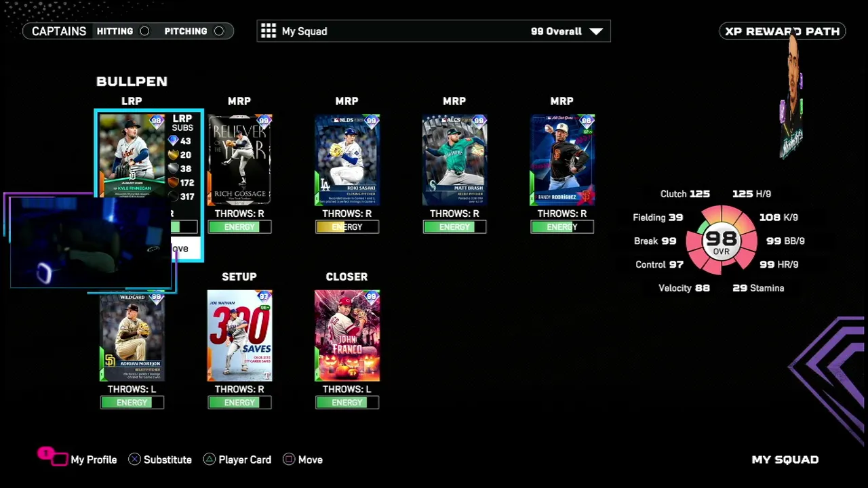The width and height of the screenshot is (868, 488).
Task: Click the Clutch 125 stat
Action: tap(685, 194)
